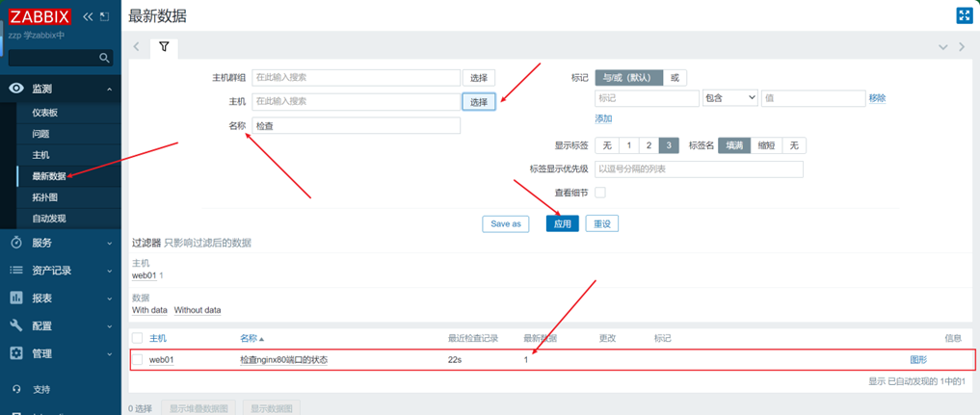
Task: Click web01 host in results row
Action: tap(161, 359)
